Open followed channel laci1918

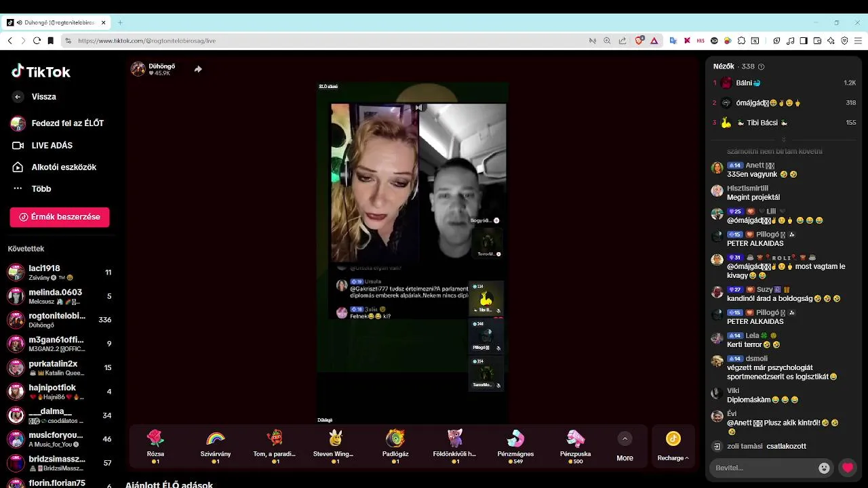pos(60,272)
